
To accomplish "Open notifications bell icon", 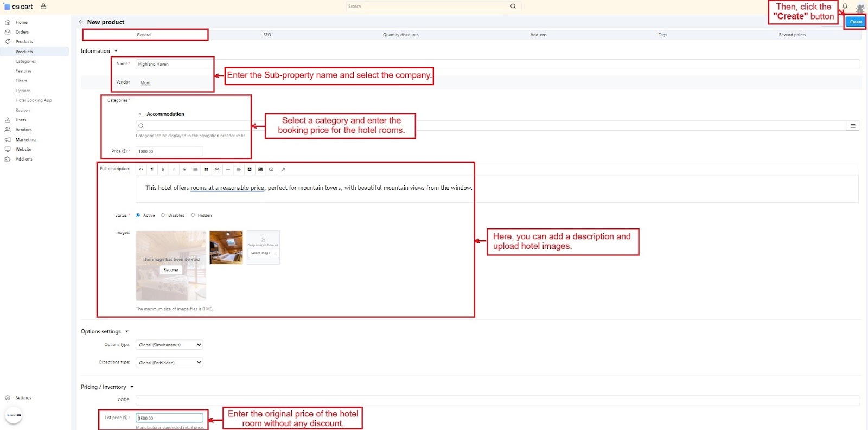I will tap(845, 7).
